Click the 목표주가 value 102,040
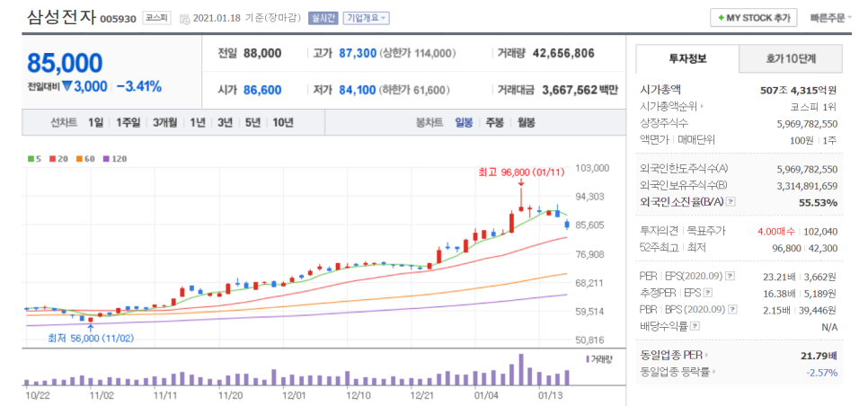This screenshot has width=868, height=406. (819, 231)
